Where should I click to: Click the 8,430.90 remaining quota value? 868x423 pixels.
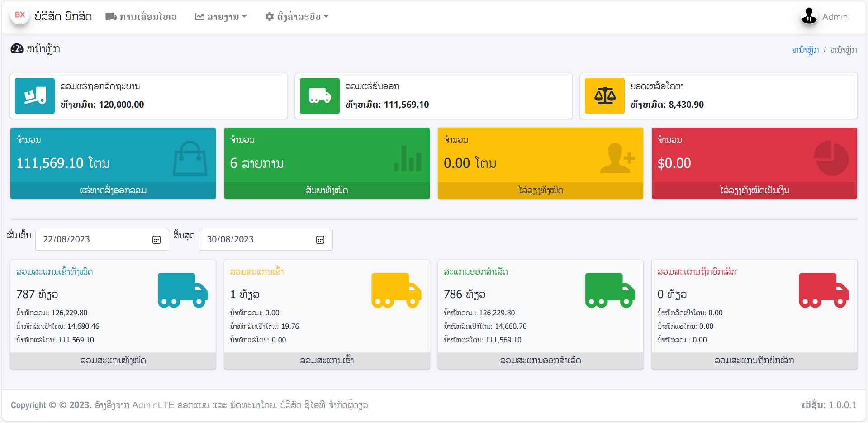point(686,105)
